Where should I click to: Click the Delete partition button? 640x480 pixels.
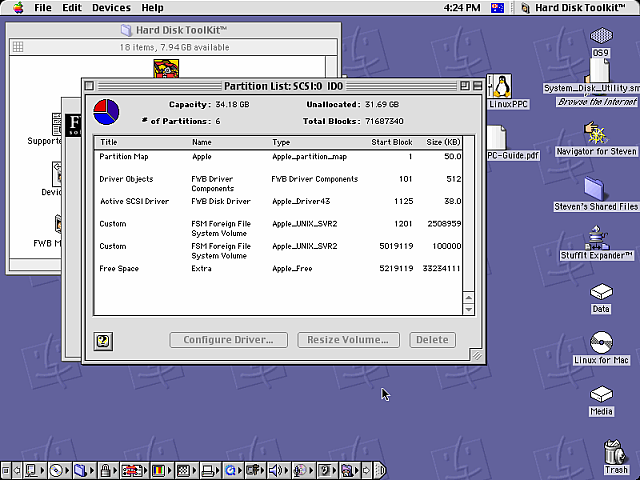(x=432, y=340)
